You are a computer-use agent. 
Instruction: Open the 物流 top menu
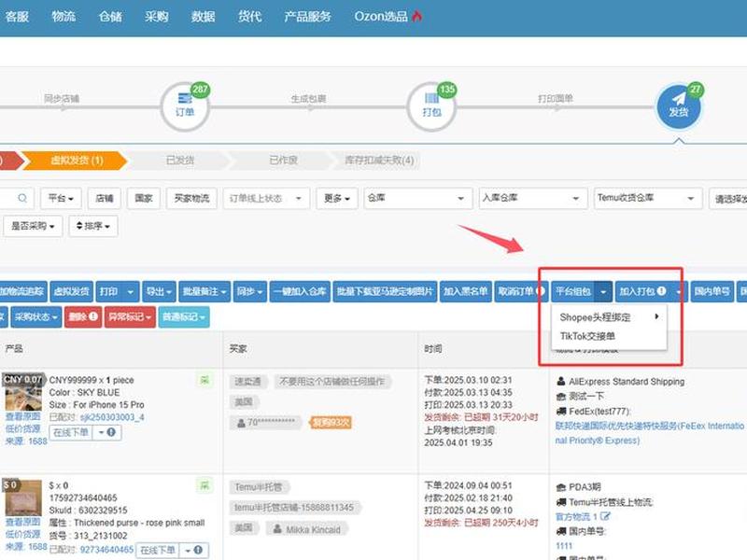(x=63, y=17)
